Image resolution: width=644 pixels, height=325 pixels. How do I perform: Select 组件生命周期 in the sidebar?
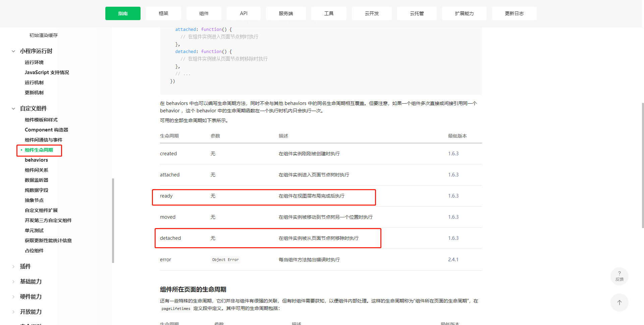(39, 150)
